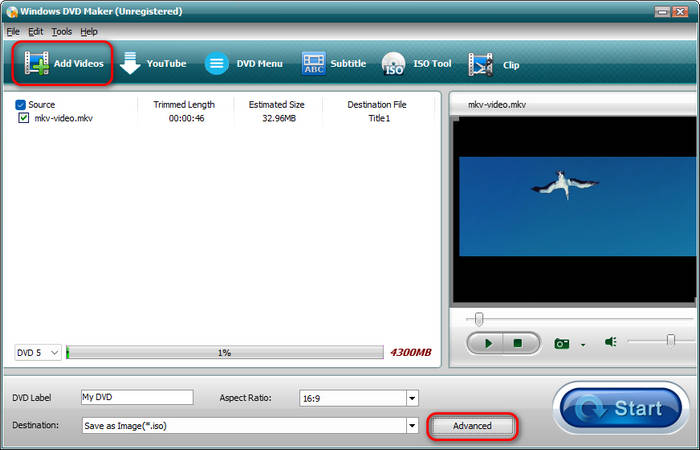Open the DVD Menu editor
This screenshot has height=450, width=700.
[x=244, y=64]
